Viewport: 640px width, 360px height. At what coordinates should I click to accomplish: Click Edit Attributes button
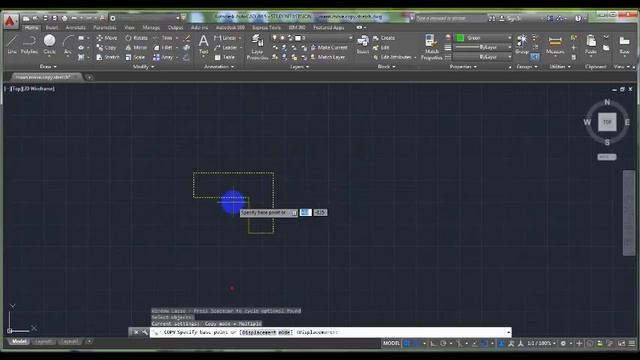point(392,58)
